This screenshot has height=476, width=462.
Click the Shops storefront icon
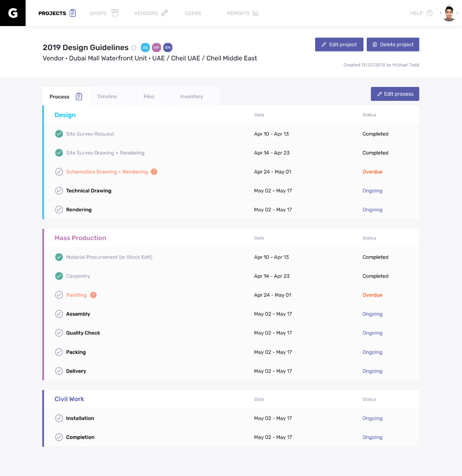click(115, 13)
